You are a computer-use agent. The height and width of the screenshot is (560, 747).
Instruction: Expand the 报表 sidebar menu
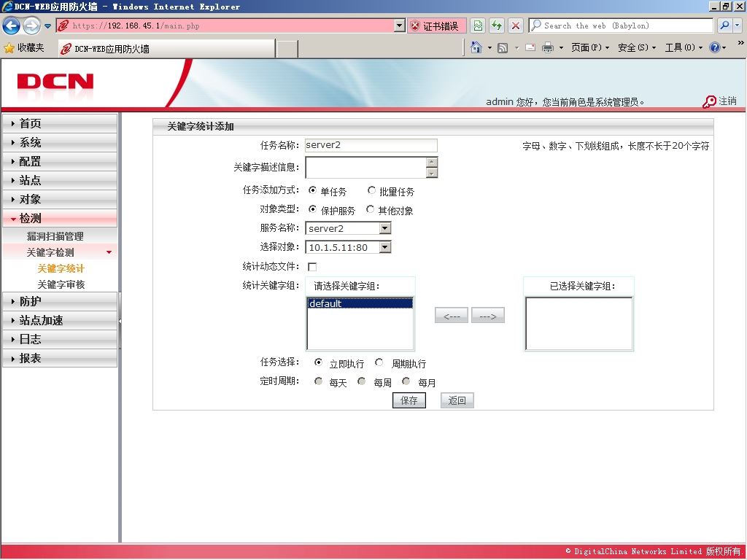(60, 358)
